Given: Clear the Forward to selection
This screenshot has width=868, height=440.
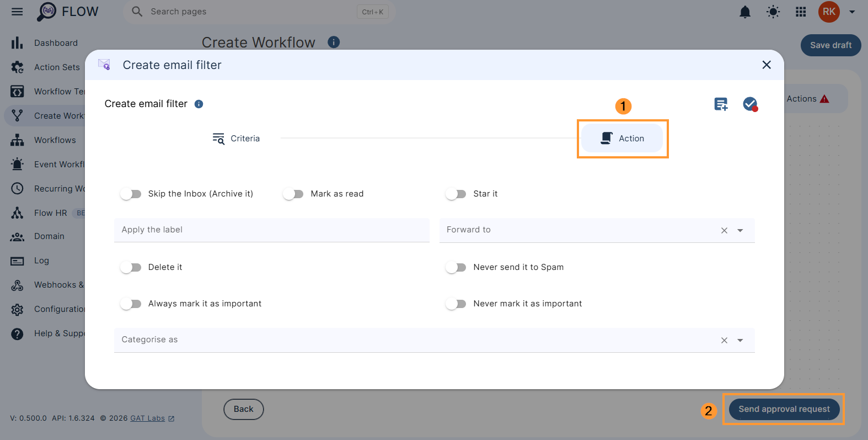Looking at the screenshot, I should coord(724,230).
